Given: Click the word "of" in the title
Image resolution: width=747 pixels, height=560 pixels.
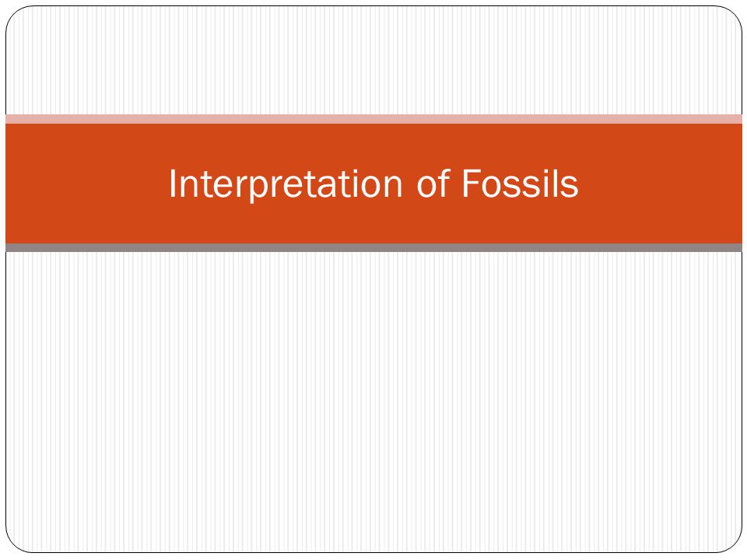Looking at the screenshot, I should point(433,184).
